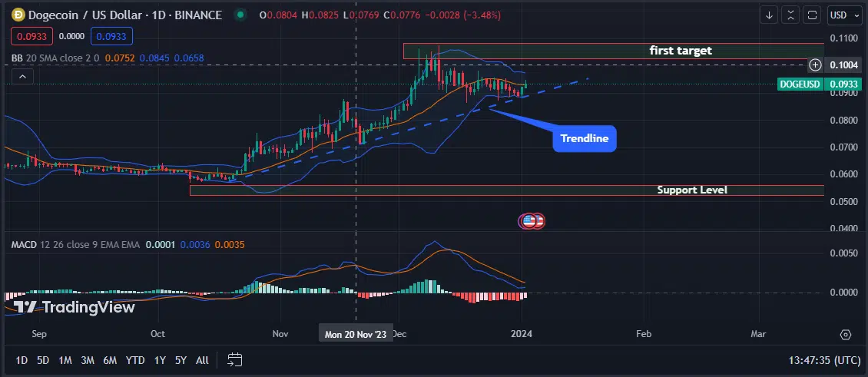Click the Mon 20 Nov '23 date label
Viewport: 868px width, 377px height.
(x=356, y=334)
